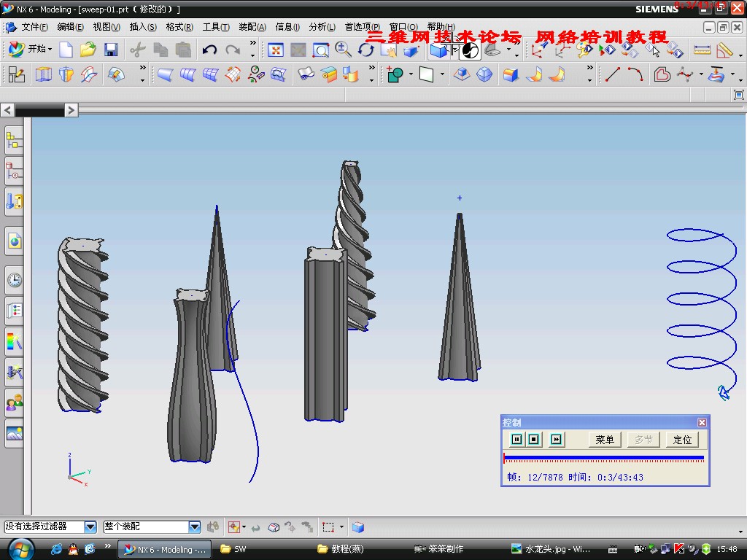
Task: Open the History clock sidebar icon
Action: click(14, 279)
